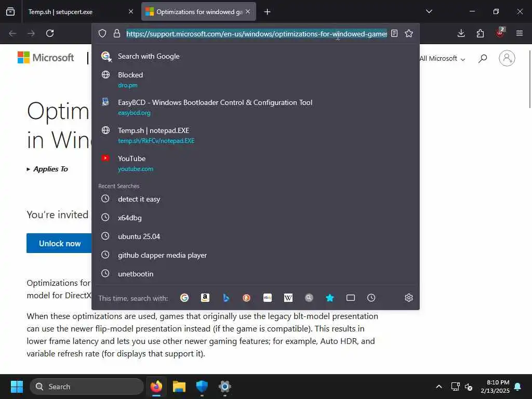Click the tracking protection shield icon
The height and width of the screenshot is (399, 532).
click(x=102, y=33)
